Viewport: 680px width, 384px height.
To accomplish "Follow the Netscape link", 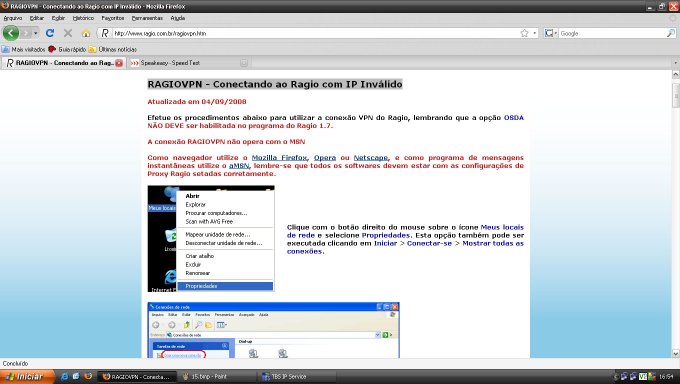I will click(x=371, y=158).
